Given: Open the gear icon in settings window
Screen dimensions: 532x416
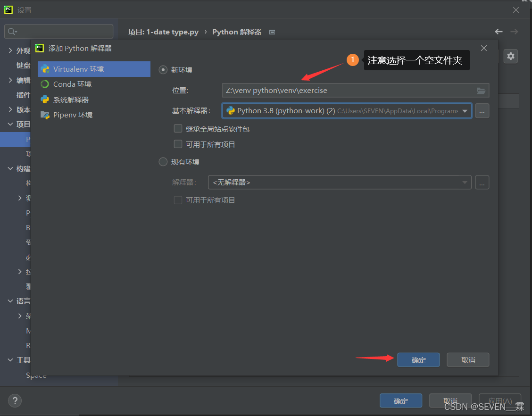Looking at the screenshot, I should [x=511, y=56].
